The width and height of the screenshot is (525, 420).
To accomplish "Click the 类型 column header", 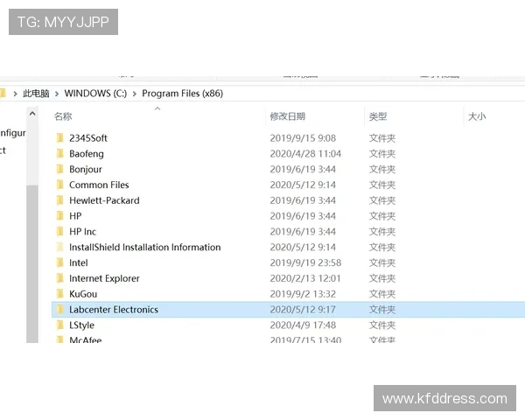I will click(378, 116).
